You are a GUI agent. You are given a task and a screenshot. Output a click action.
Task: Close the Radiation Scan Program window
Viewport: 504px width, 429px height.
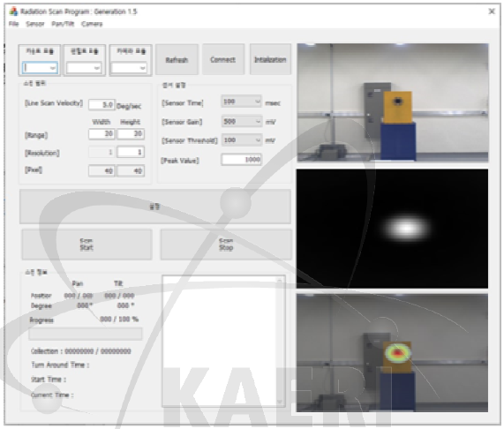point(492,11)
